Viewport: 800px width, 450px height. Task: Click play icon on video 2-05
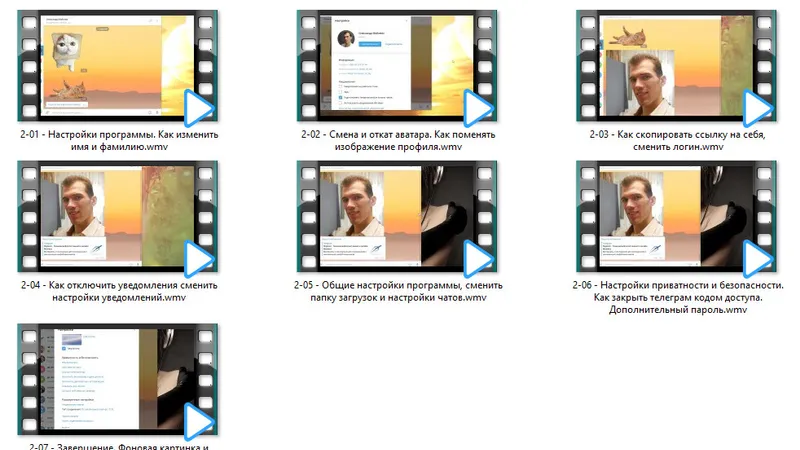(x=478, y=259)
